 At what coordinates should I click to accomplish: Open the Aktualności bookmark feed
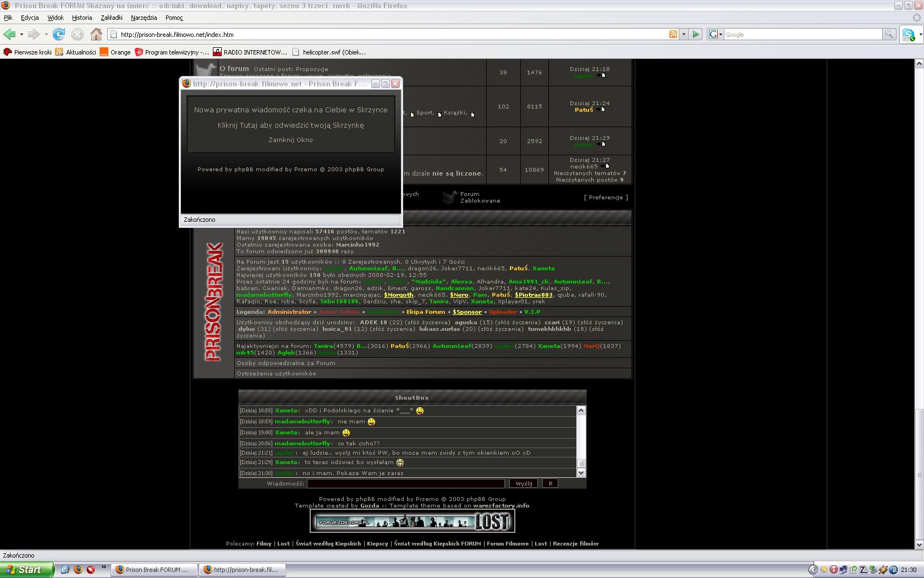[x=75, y=52]
